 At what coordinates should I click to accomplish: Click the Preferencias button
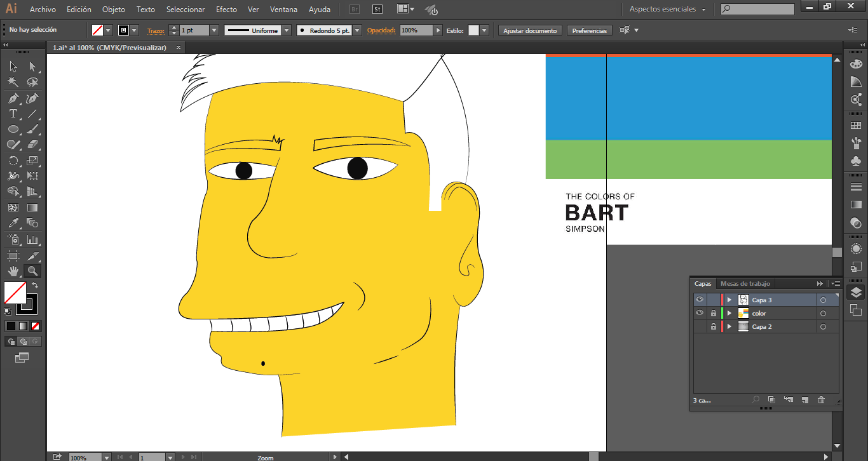(x=589, y=30)
